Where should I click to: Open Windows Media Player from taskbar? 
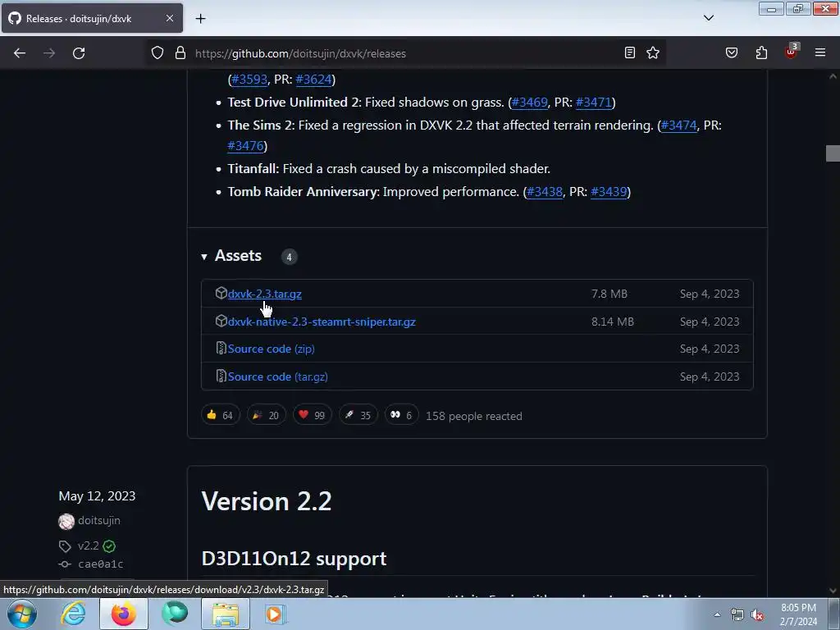pyautogui.click(x=276, y=614)
